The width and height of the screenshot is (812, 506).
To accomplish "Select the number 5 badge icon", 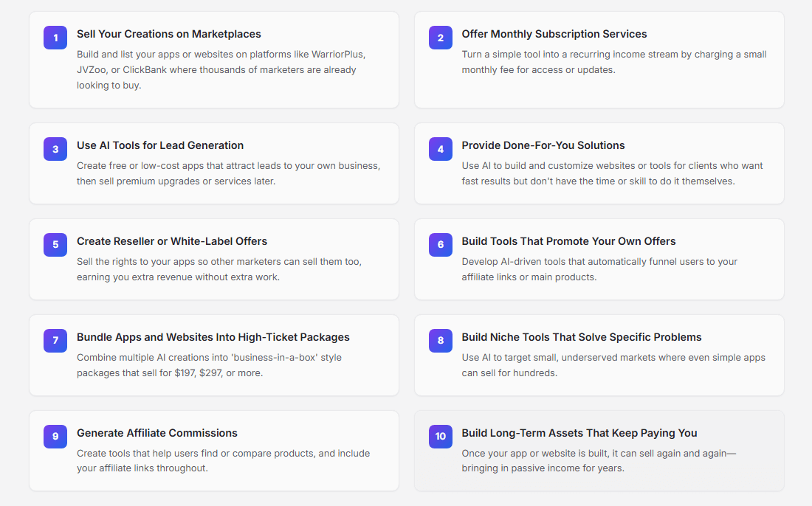I will [x=55, y=245].
